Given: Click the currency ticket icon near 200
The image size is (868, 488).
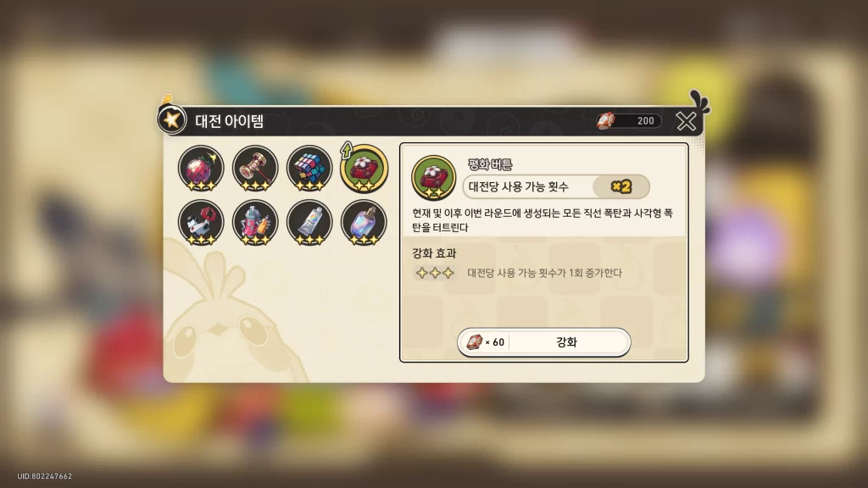Looking at the screenshot, I should pos(606,120).
